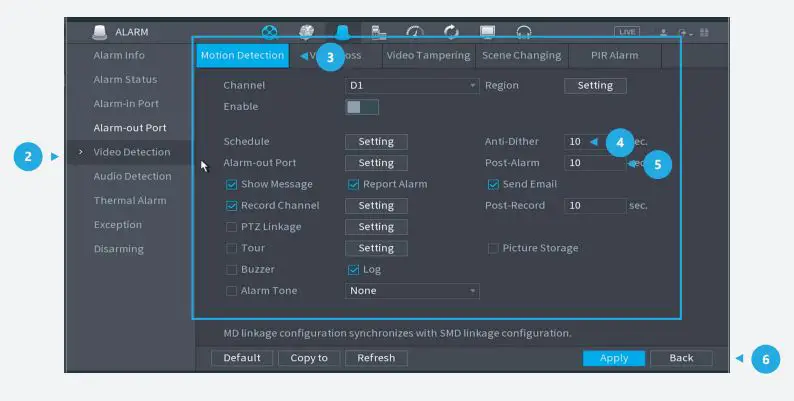Click the PTZ Linkage Setting button
The width and height of the screenshot is (794, 401).
(376, 227)
